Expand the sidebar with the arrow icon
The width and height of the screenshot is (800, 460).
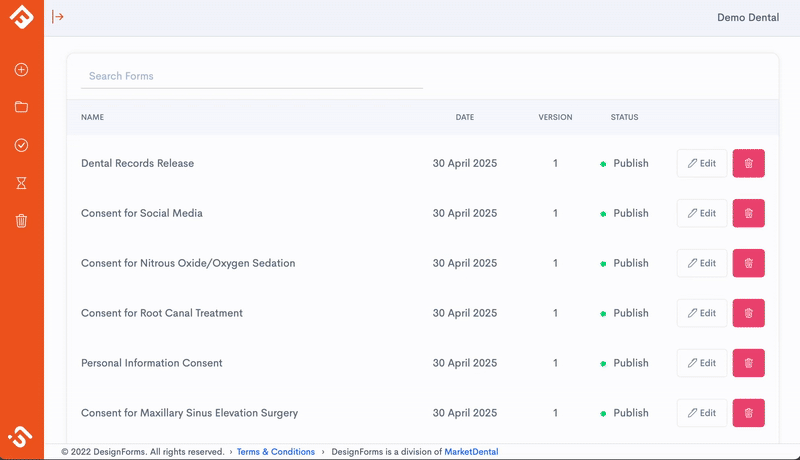pos(57,17)
